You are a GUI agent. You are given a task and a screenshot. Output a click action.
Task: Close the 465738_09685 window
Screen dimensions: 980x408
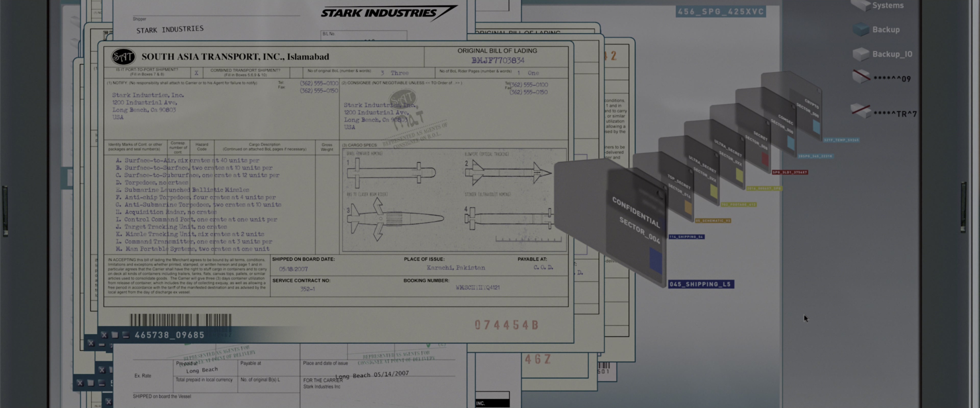[x=104, y=335]
